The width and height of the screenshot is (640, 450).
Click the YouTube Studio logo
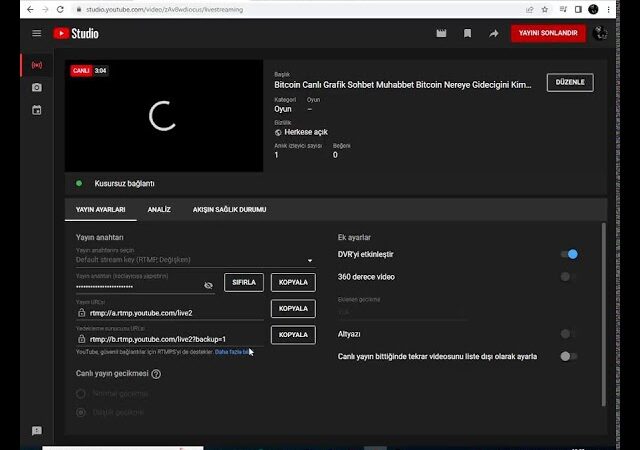point(76,33)
